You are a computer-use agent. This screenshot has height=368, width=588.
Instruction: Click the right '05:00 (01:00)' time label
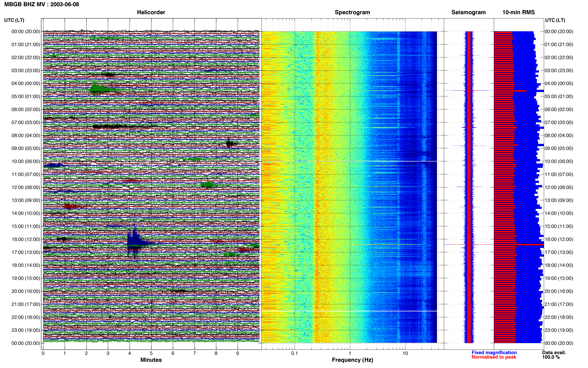(x=559, y=96)
